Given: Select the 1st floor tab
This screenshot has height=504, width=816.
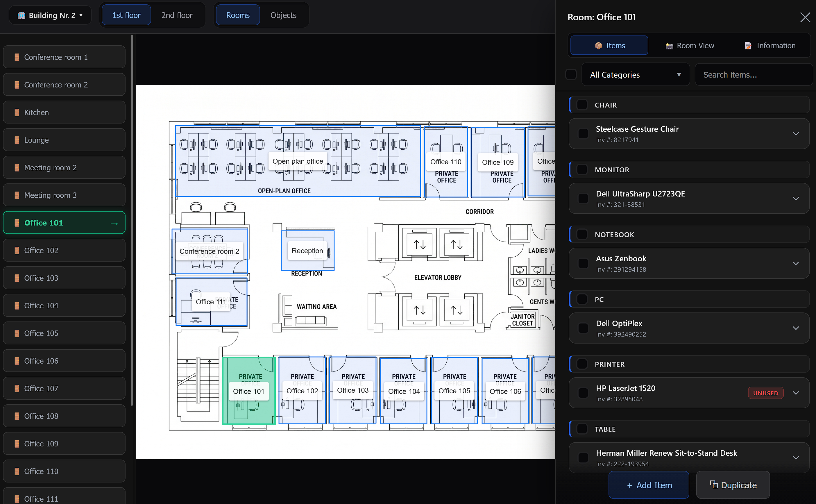Looking at the screenshot, I should (126, 15).
